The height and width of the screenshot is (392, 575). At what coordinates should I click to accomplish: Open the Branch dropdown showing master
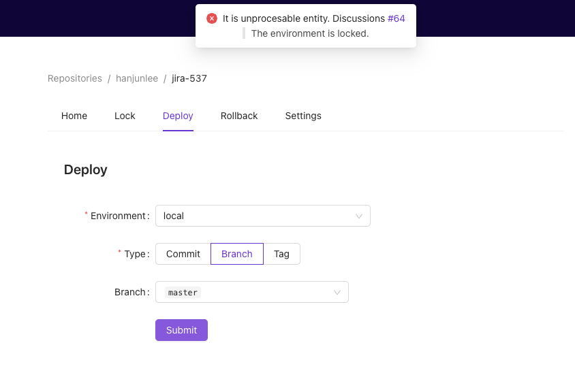(252, 292)
